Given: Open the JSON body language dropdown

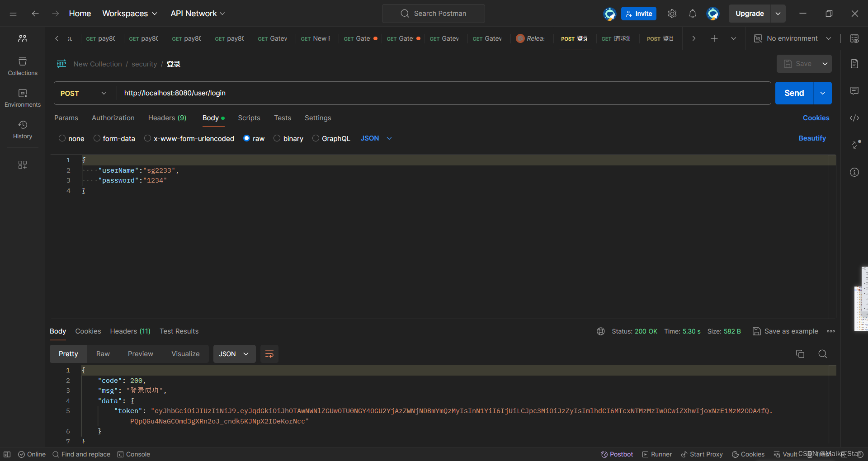Looking at the screenshot, I should pyautogui.click(x=376, y=138).
